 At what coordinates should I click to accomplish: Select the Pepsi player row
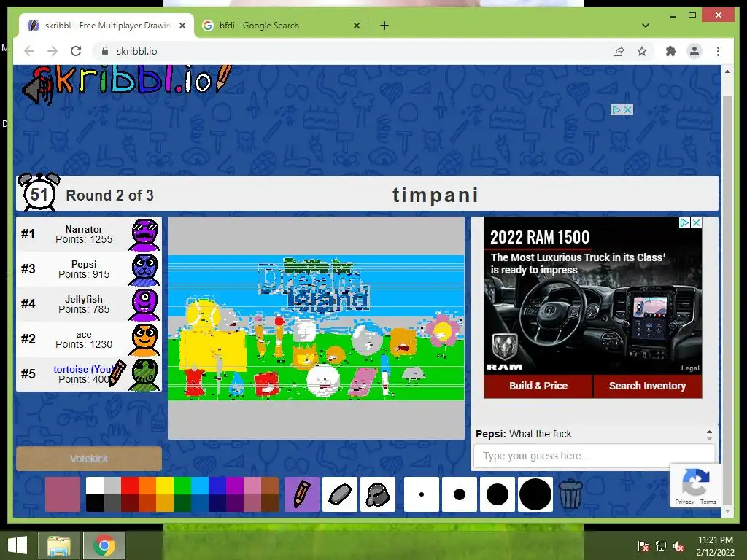89,269
